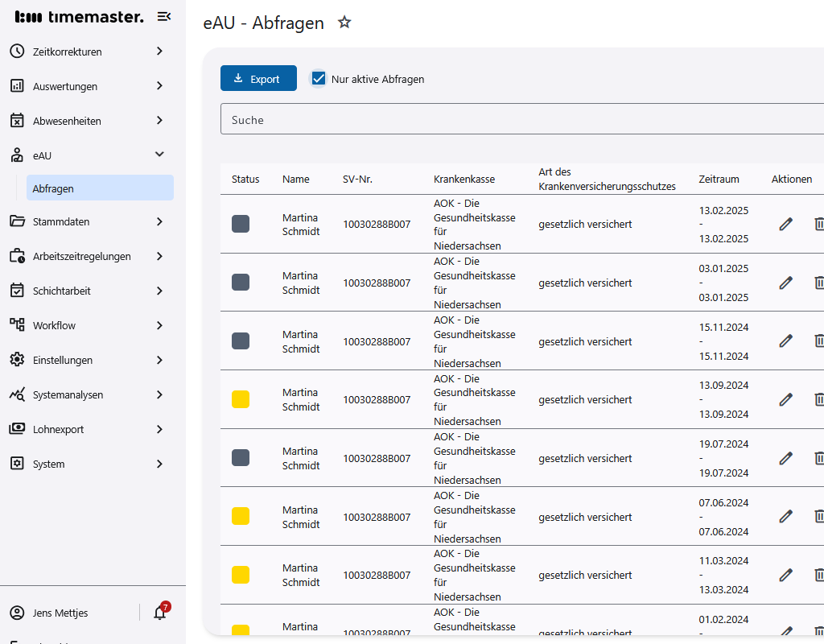Edit the 13.02.2025 query with pencil icon
824x644 pixels.
click(785, 225)
